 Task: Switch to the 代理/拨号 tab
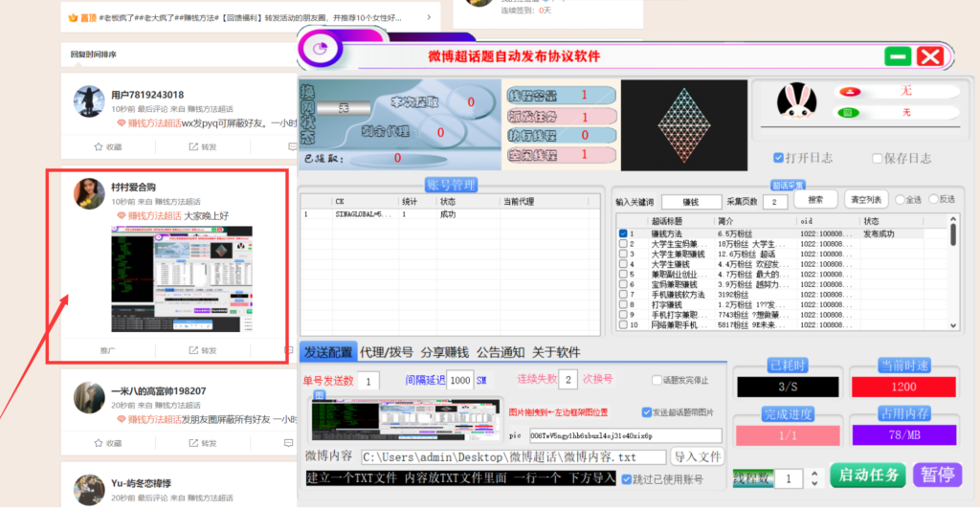coord(387,352)
